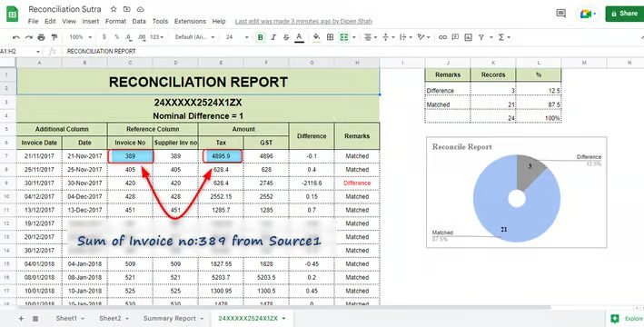
Task: Format as currency with dollar sign
Action: (104, 37)
